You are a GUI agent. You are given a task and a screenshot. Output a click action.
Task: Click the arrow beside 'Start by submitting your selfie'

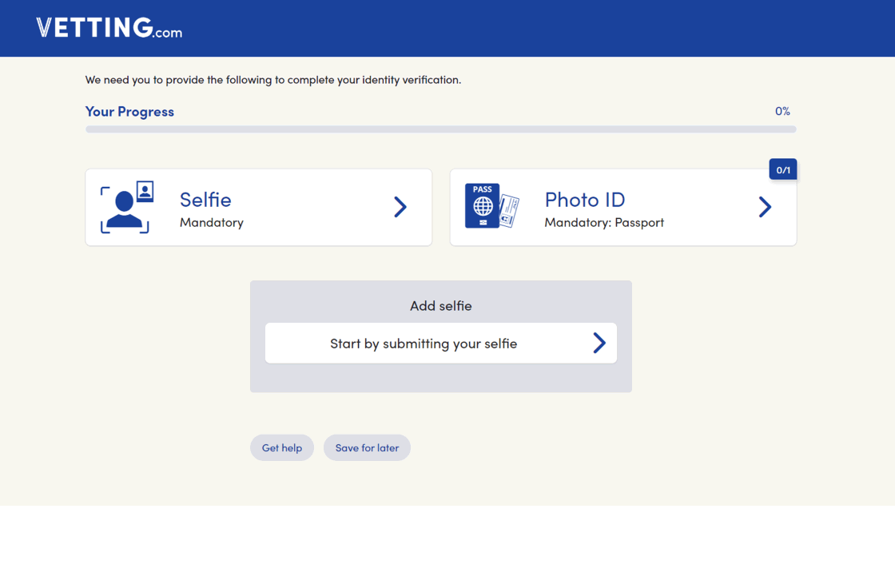coord(599,343)
